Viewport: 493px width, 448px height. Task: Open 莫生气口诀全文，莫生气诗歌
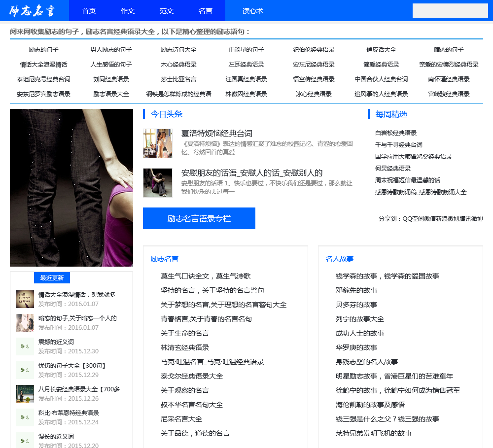[x=205, y=276]
